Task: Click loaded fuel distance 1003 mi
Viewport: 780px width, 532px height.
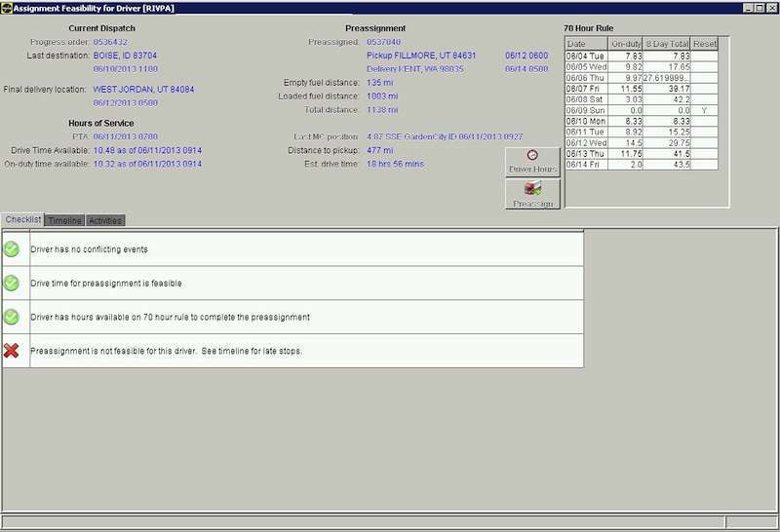Action: (x=382, y=95)
